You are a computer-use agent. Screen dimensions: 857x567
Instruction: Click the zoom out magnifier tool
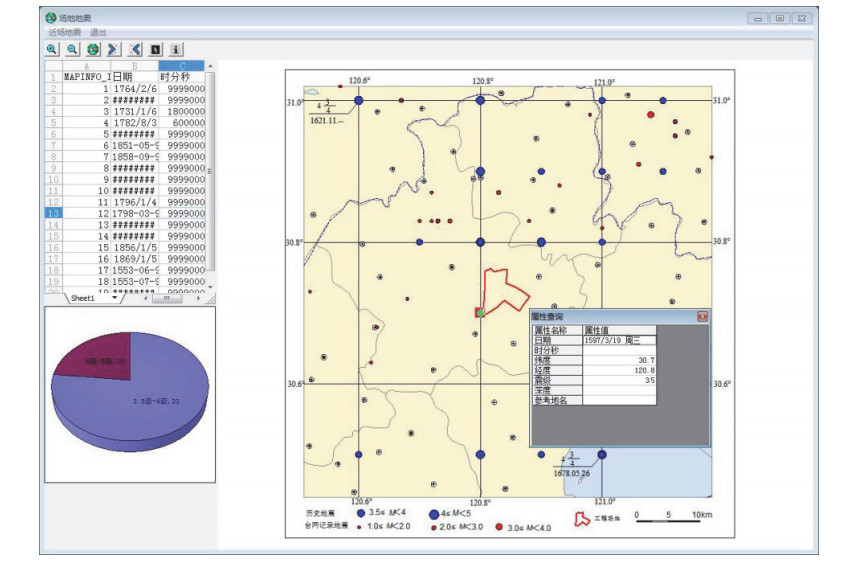(x=73, y=49)
